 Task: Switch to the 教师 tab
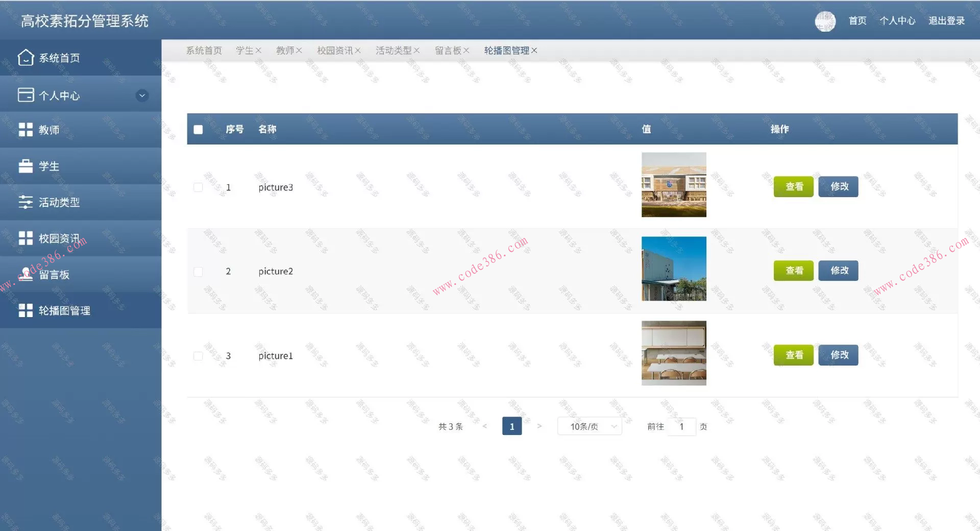[285, 51]
